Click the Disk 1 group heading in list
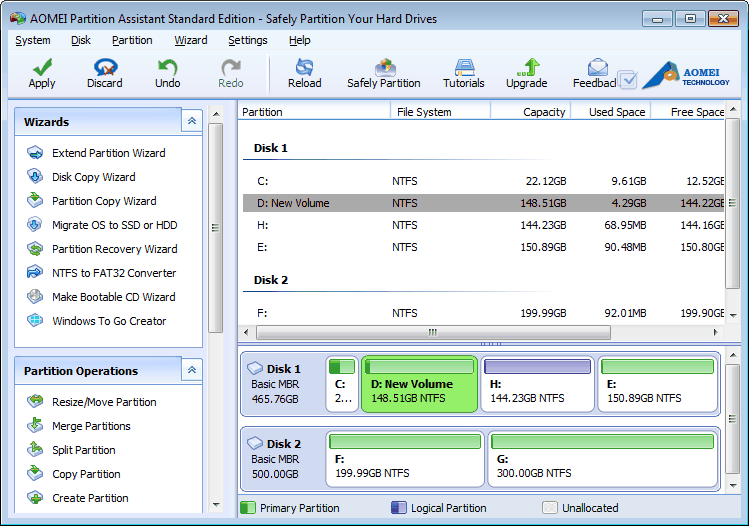The width and height of the screenshot is (749, 526). point(271,148)
